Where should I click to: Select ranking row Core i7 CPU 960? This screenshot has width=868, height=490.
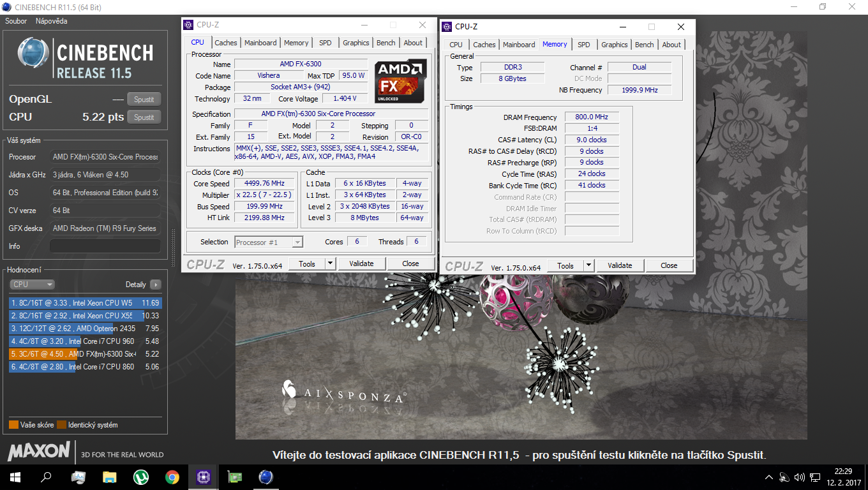tap(86, 341)
